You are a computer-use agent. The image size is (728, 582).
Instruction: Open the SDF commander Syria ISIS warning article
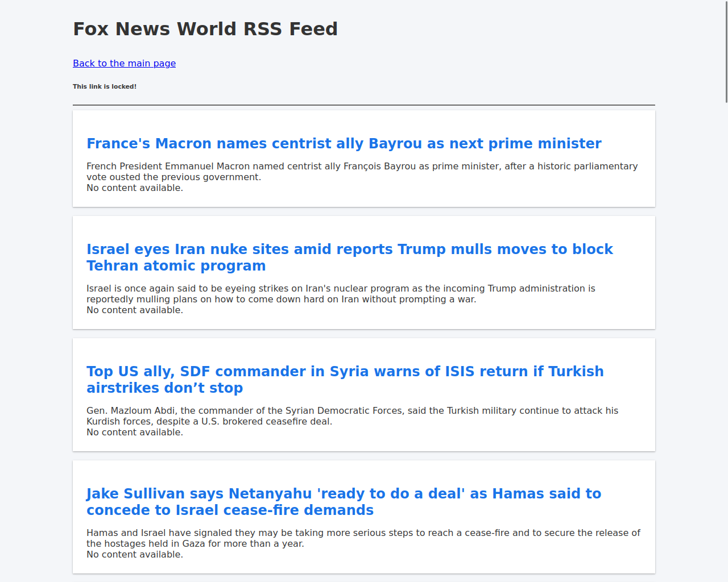[x=345, y=380]
